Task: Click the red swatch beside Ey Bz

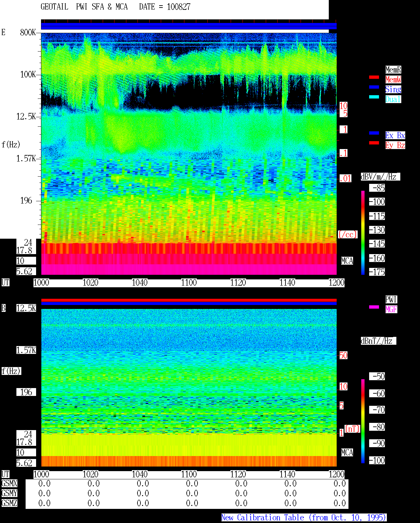Action: click(374, 143)
